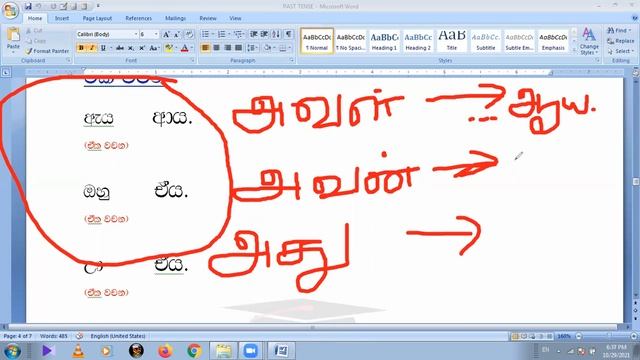Image resolution: width=640 pixels, height=360 pixels.
Task: Align text right
Action: coord(227,48)
